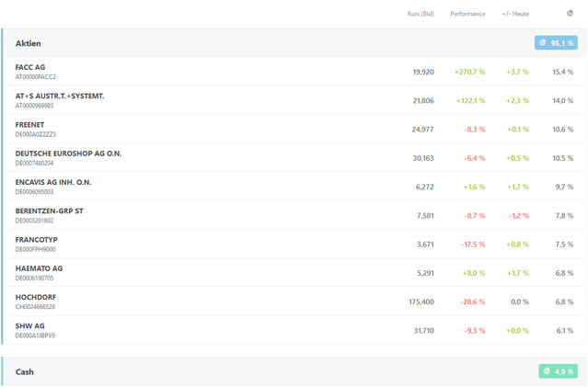Click AT+S today change +2,3 %
This screenshot has height=387, width=588.
(517, 101)
